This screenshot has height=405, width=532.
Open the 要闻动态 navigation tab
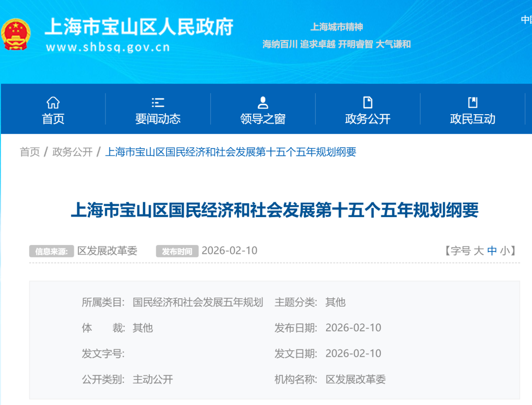point(158,119)
